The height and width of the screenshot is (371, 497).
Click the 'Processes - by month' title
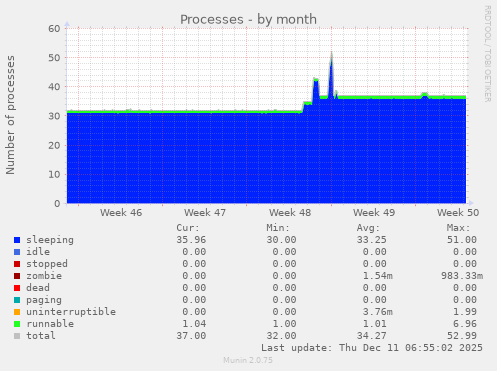(x=248, y=20)
